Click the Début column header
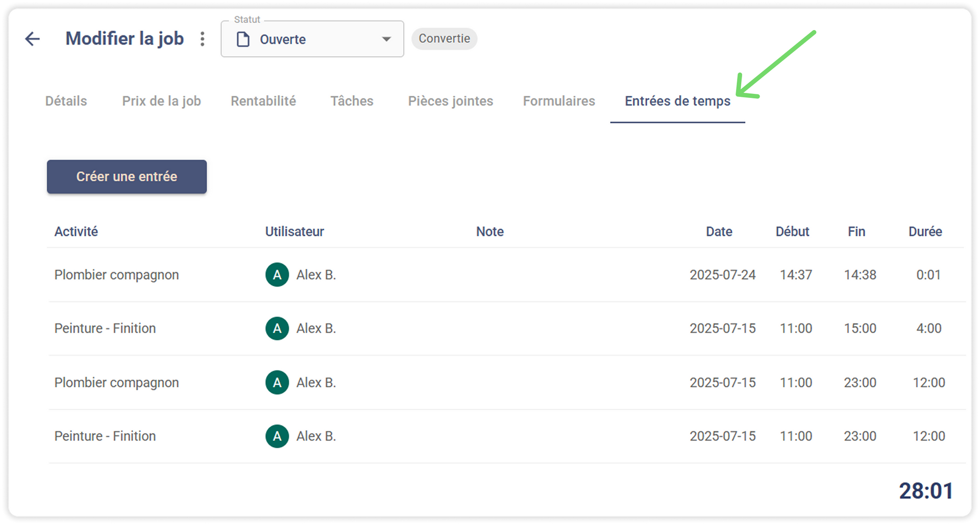Viewport: 980px width, 525px height. pos(792,232)
